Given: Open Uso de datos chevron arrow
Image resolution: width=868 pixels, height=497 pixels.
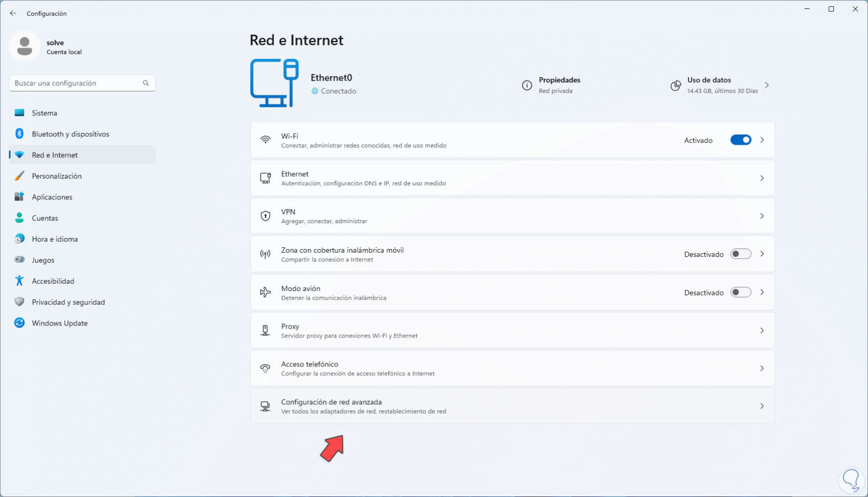Looking at the screenshot, I should (x=767, y=85).
